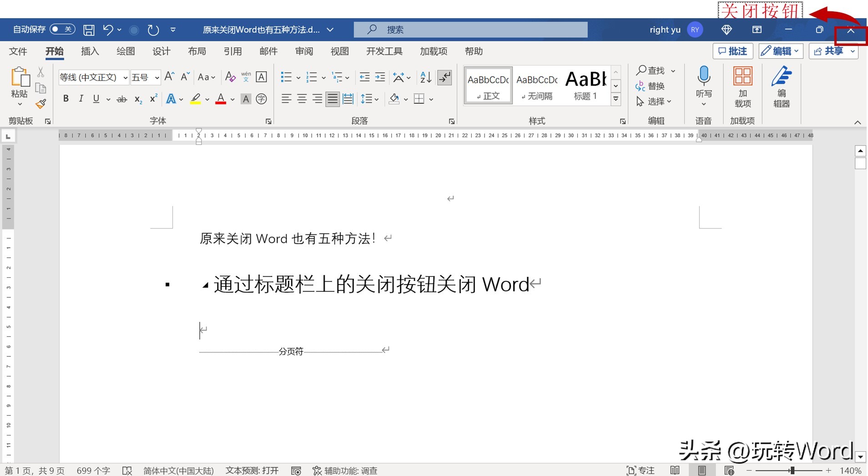This screenshot has width=868, height=476.
Task: Open the Paragraph dialog launcher
Action: pos(451,121)
